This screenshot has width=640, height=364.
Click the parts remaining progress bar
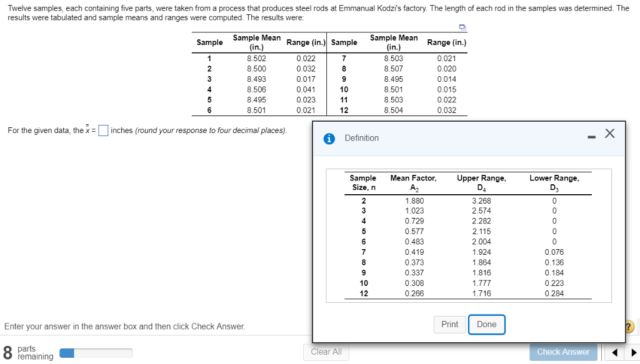pos(95,352)
